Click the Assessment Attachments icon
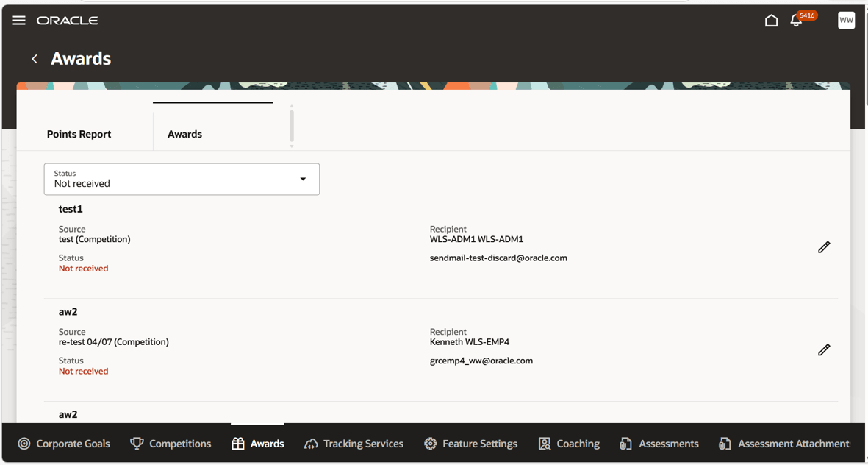 (x=725, y=444)
